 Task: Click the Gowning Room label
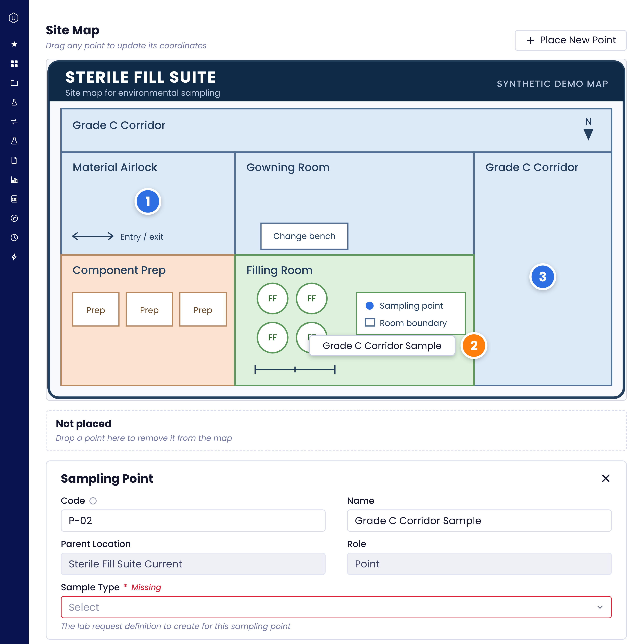point(288,167)
